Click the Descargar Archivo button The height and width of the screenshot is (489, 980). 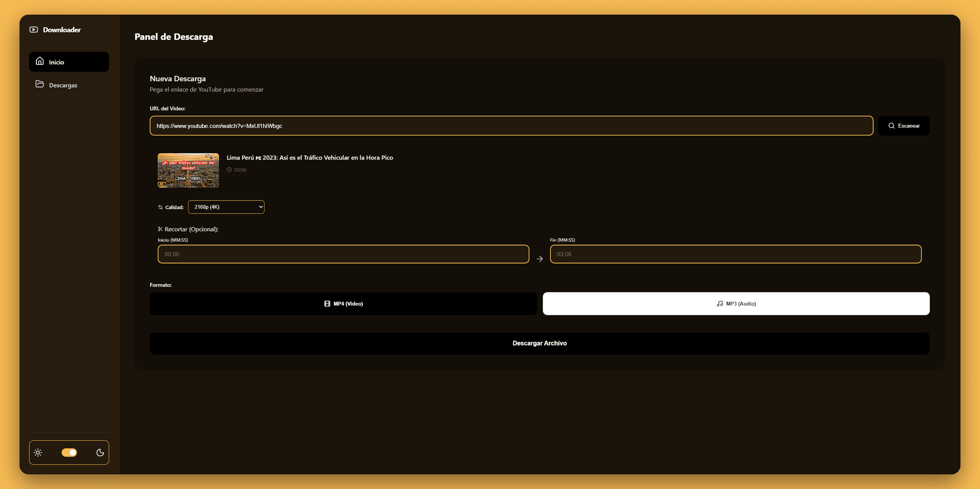click(x=539, y=343)
